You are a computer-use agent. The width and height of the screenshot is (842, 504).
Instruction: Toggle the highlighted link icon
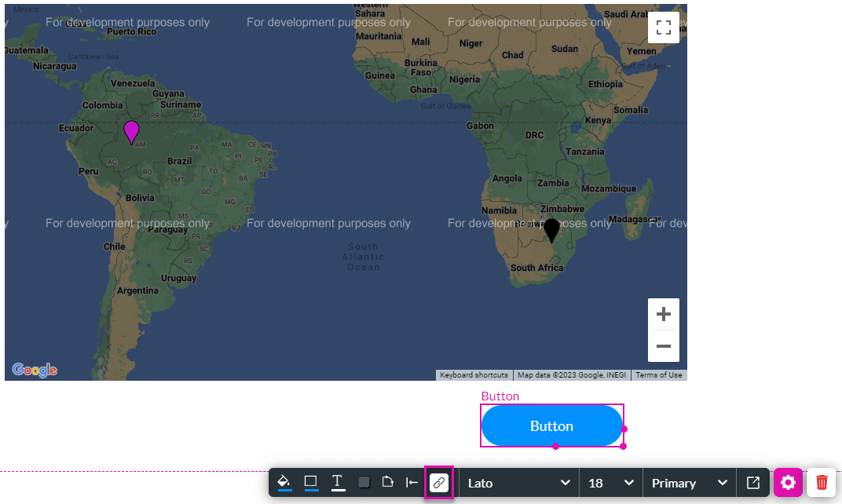click(x=439, y=483)
